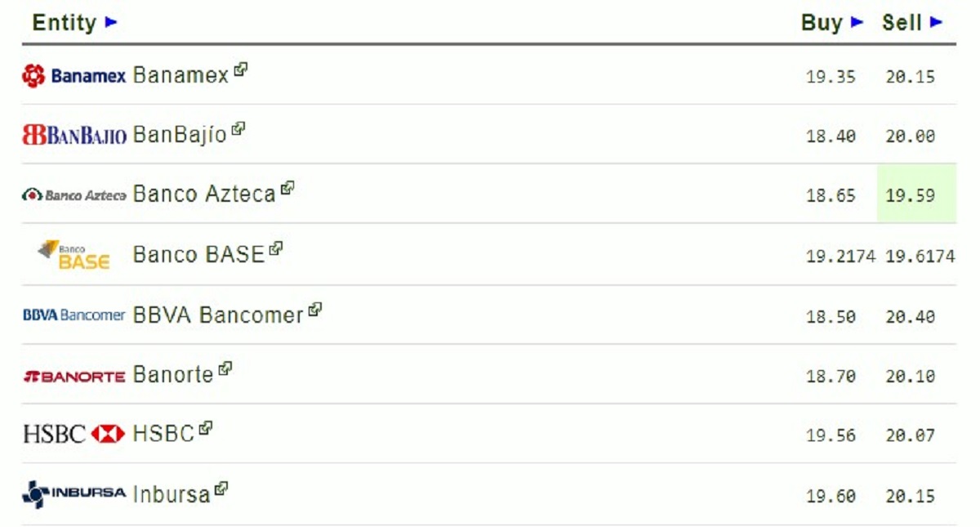980x527 pixels.
Task: Open the Inbursa text link
Action: 171,495
